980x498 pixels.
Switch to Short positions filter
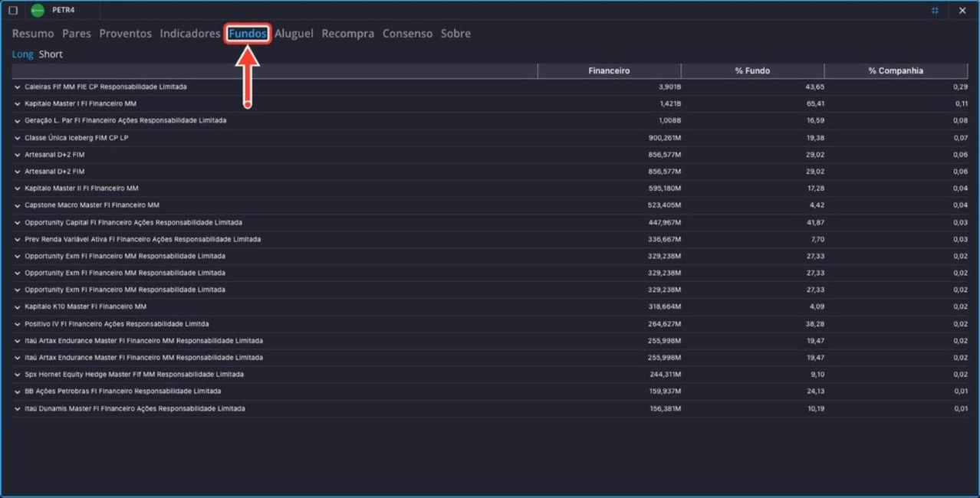51,54
